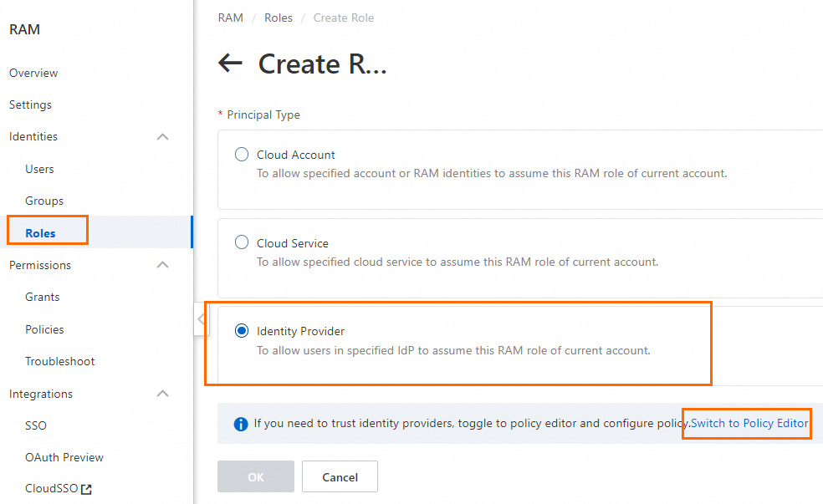This screenshot has width=823, height=504.
Task: Collapse the Permissions section chevron
Action: click(x=163, y=265)
